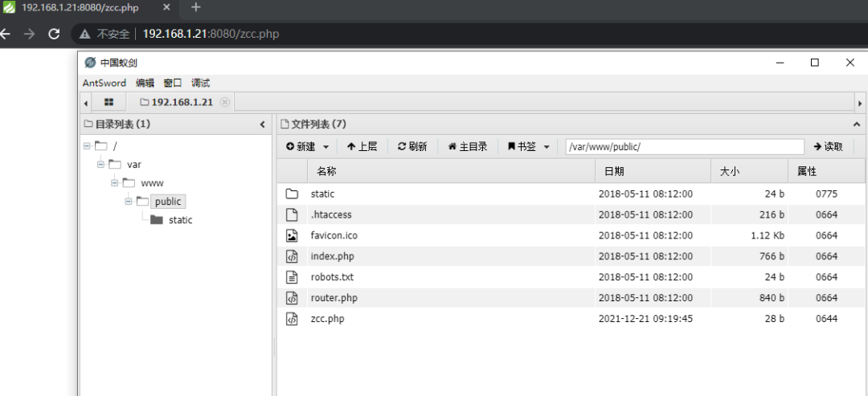Select the favicon.ico file name
Screen dimensions: 868x396
334,235
